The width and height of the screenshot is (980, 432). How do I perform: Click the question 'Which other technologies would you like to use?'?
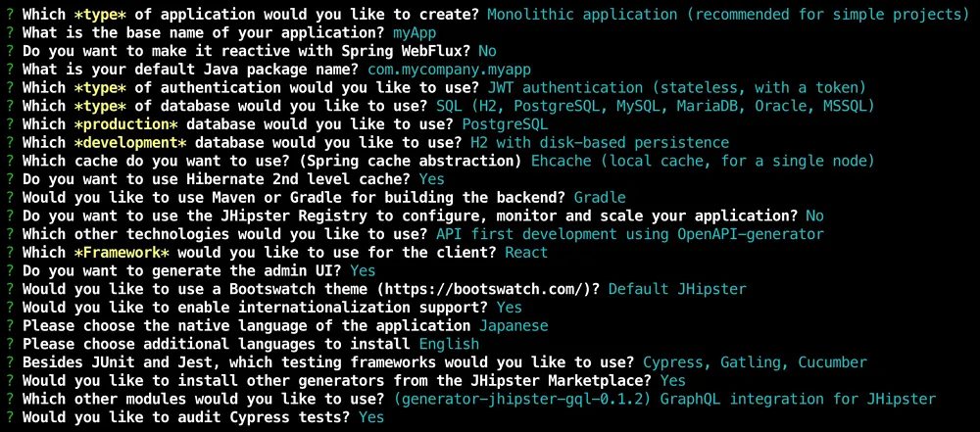(x=226, y=234)
